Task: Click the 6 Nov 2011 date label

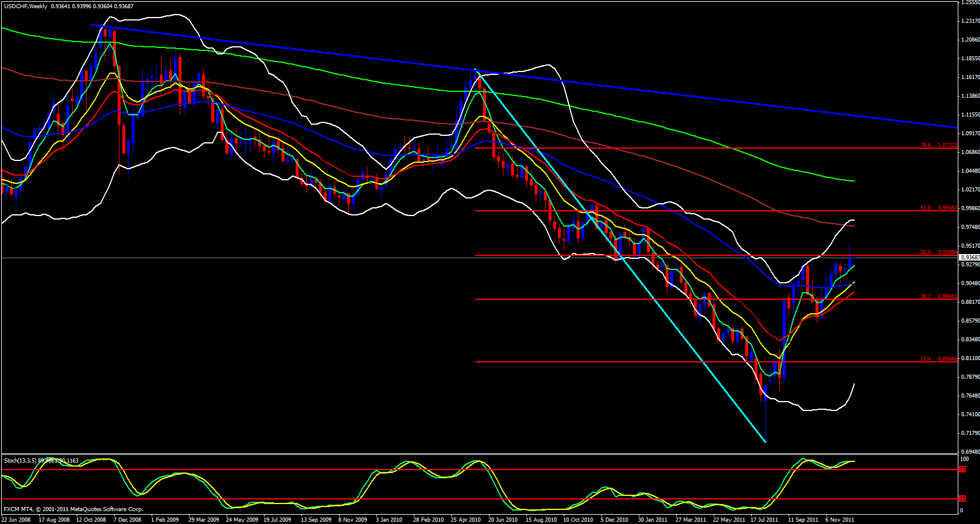Action: click(839, 519)
